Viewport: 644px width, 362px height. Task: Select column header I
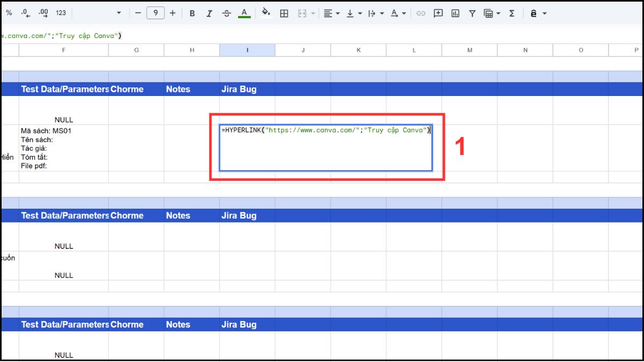(x=247, y=49)
